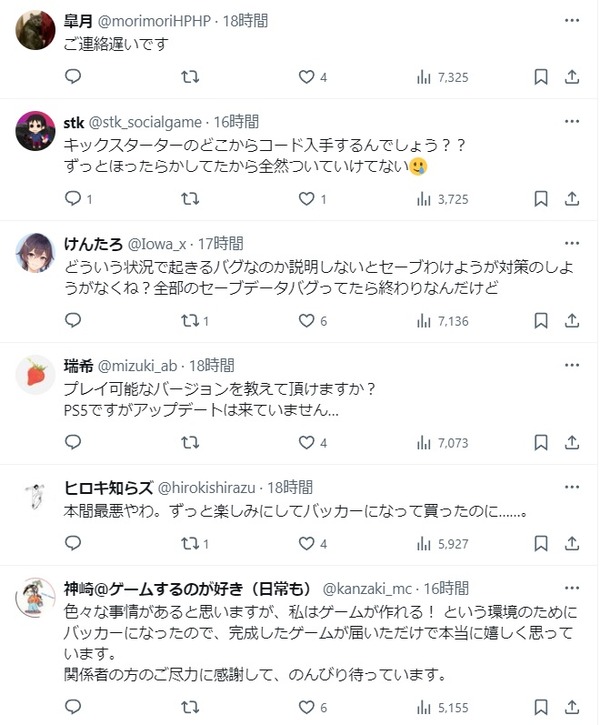Repost the stk_socialgame tweet

[190, 199]
